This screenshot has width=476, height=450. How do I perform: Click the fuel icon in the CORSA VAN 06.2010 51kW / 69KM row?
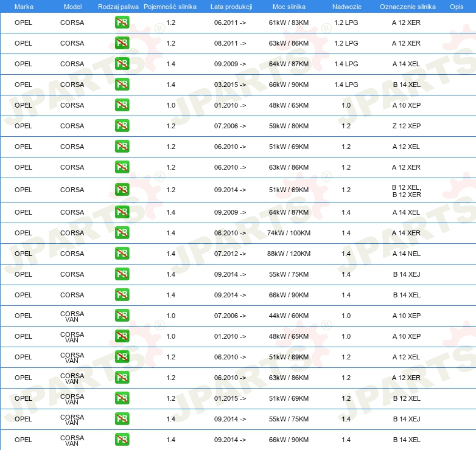122,356
